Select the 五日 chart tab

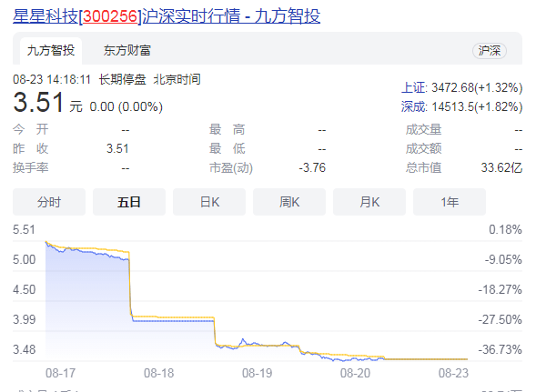click(x=129, y=202)
